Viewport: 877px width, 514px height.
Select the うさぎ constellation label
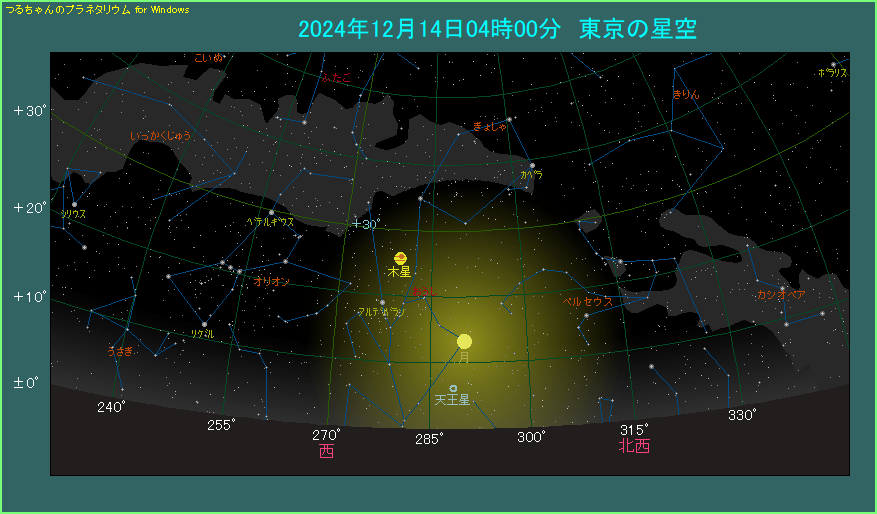[x=119, y=351]
